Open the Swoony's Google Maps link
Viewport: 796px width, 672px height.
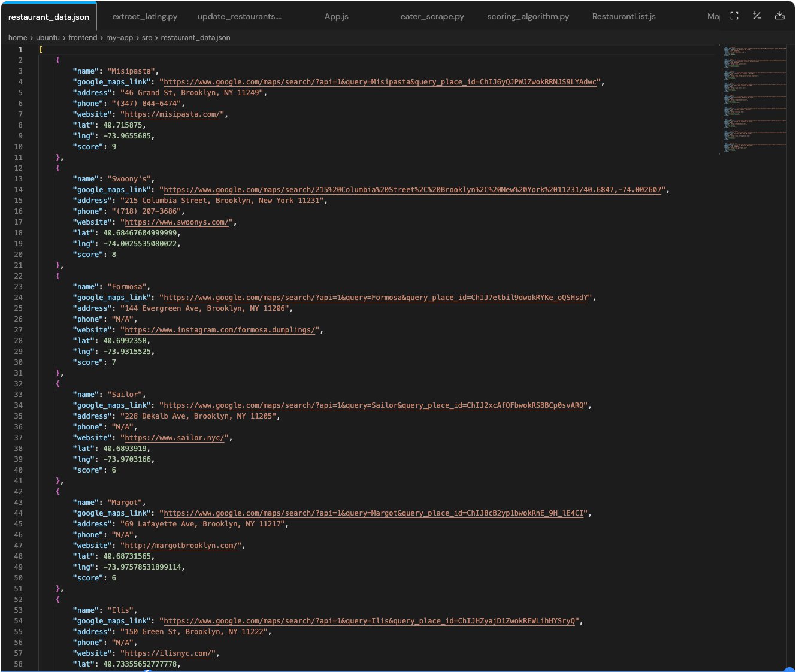tap(413, 190)
